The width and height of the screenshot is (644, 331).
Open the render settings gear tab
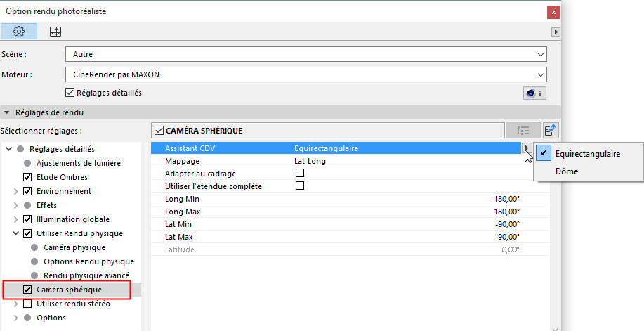tap(19, 32)
